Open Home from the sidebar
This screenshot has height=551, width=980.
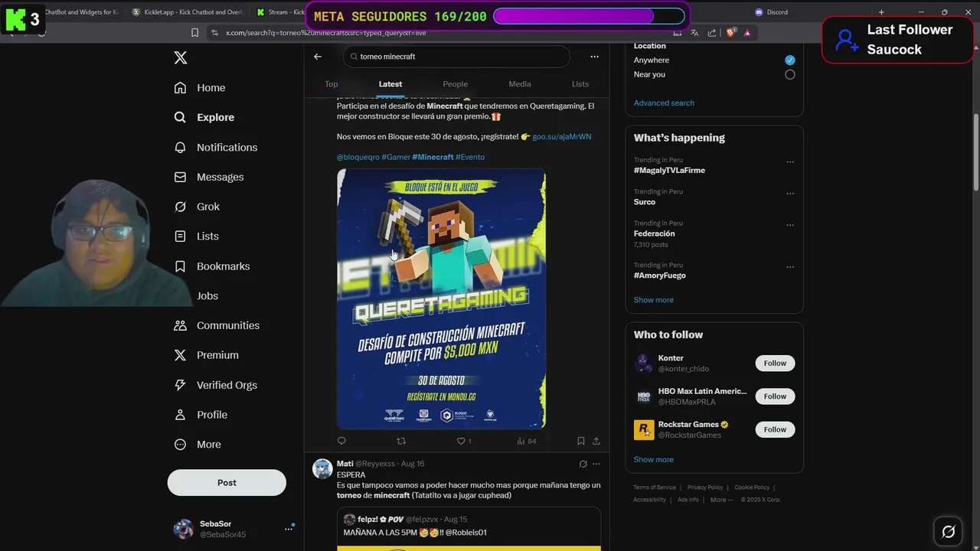coord(200,88)
